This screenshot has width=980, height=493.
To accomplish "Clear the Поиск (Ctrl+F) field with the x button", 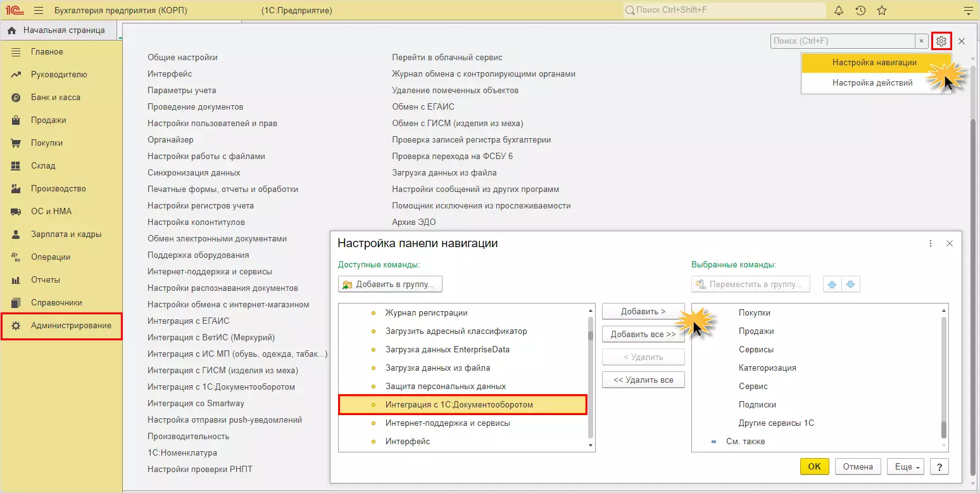I will click(x=921, y=41).
